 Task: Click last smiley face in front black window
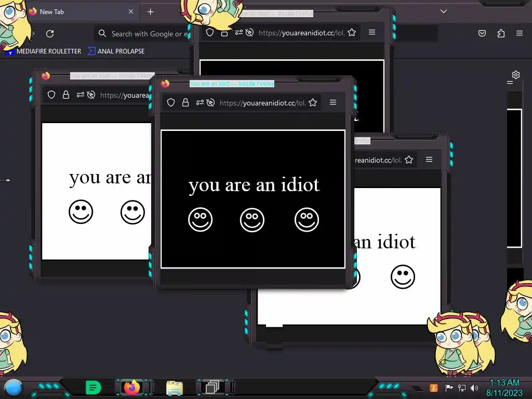[307, 220]
